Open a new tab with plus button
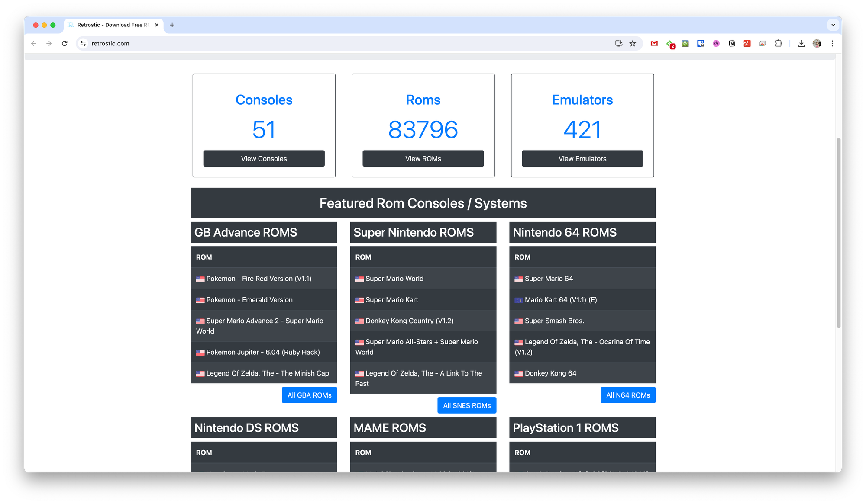The width and height of the screenshot is (866, 504). point(172,25)
